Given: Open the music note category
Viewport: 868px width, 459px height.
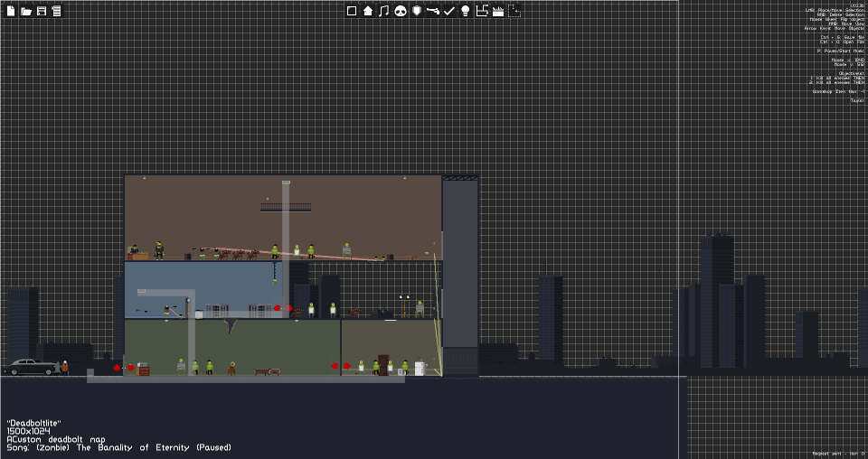Looking at the screenshot, I should pyautogui.click(x=383, y=11).
